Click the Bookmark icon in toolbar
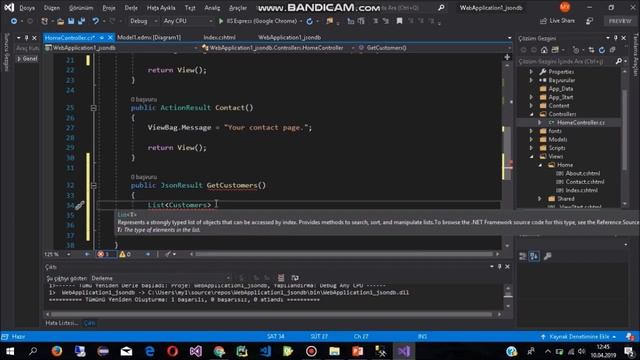Screen dimensions: 640x360 pos(399,21)
